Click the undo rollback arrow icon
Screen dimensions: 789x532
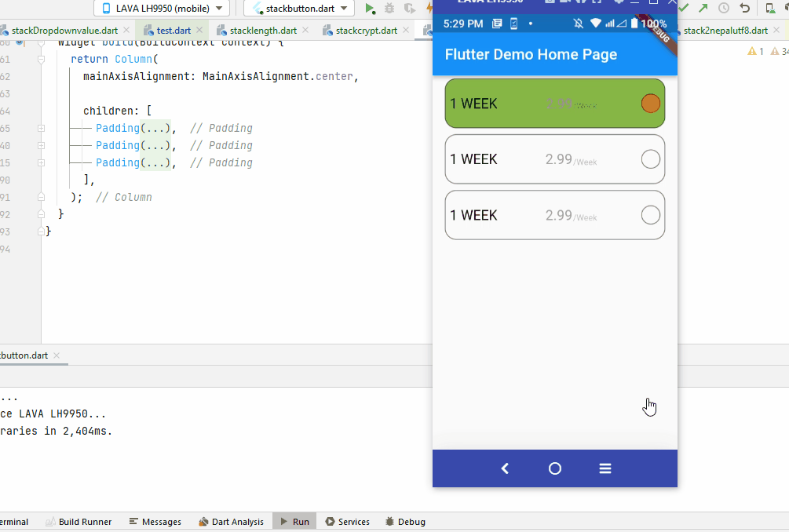coord(745,8)
